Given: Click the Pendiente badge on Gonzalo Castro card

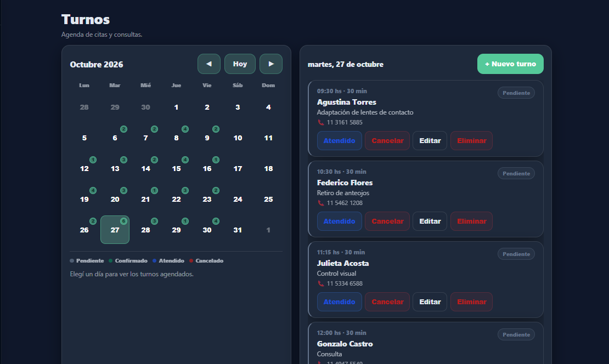Looking at the screenshot, I should (516, 334).
